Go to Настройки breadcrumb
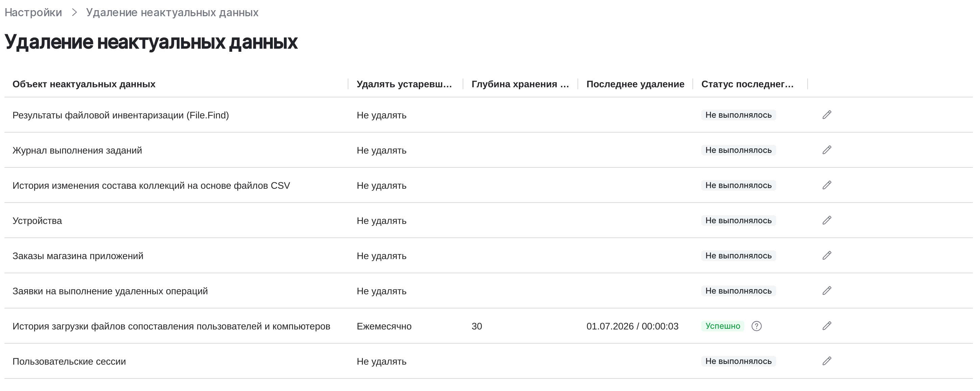This screenshot has height=391, width=980. pos(33,12)
